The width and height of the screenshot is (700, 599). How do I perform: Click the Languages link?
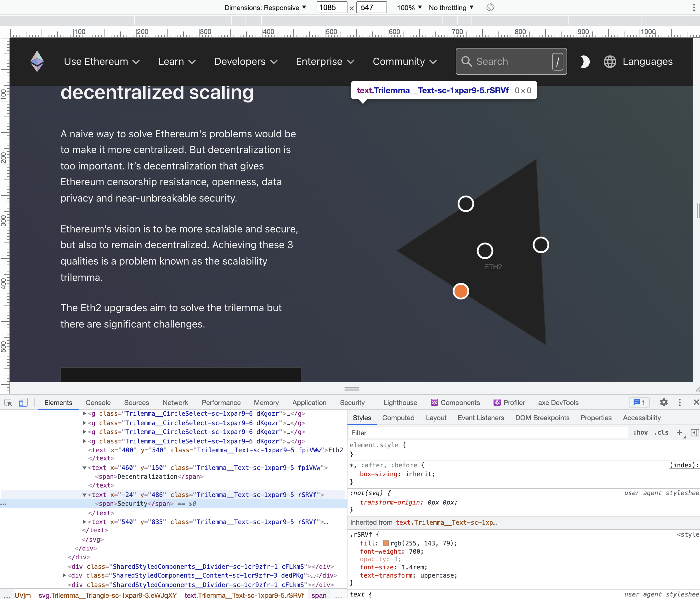tap(647, 61)
